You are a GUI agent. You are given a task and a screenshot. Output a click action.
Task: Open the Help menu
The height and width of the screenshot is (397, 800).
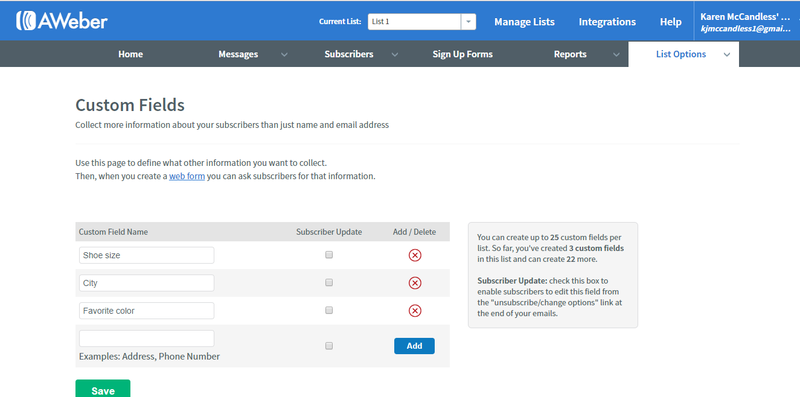tap(670, 22)
